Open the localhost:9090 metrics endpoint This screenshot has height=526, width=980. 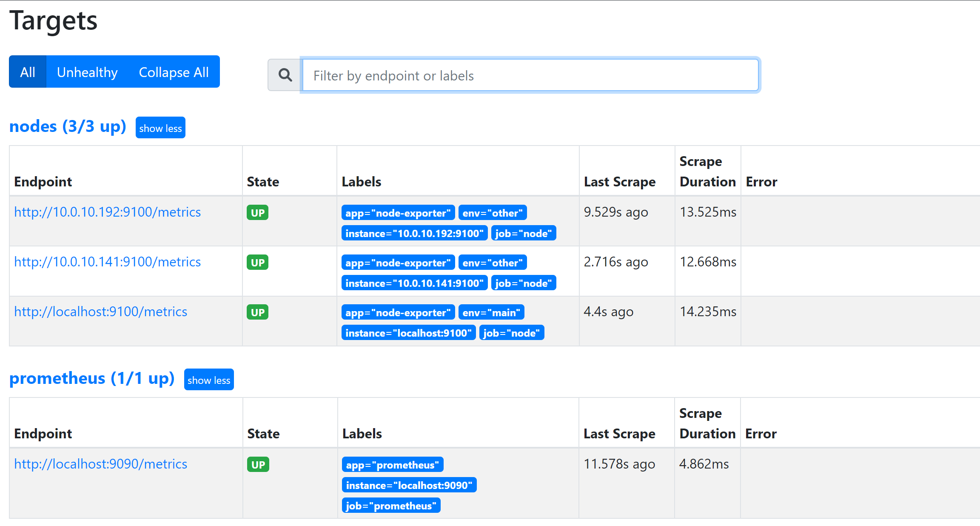tap(100, 464)
